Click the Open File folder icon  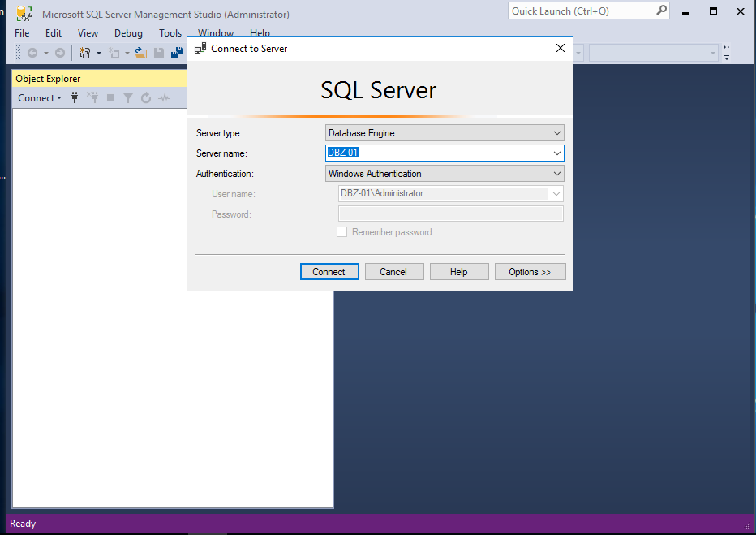point(141,53)
